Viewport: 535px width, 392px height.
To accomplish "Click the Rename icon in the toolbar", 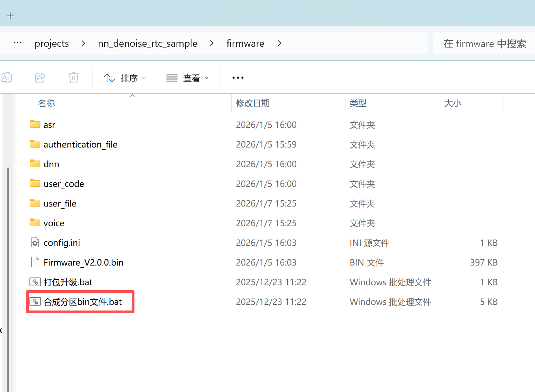I will [x=6, y=78].
